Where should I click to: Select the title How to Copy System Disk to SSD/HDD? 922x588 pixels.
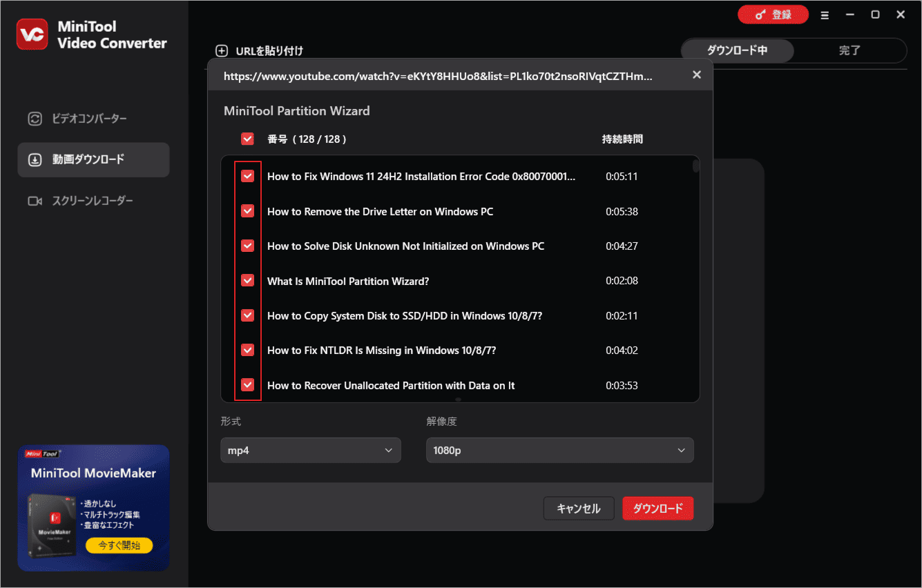(405, 315)
